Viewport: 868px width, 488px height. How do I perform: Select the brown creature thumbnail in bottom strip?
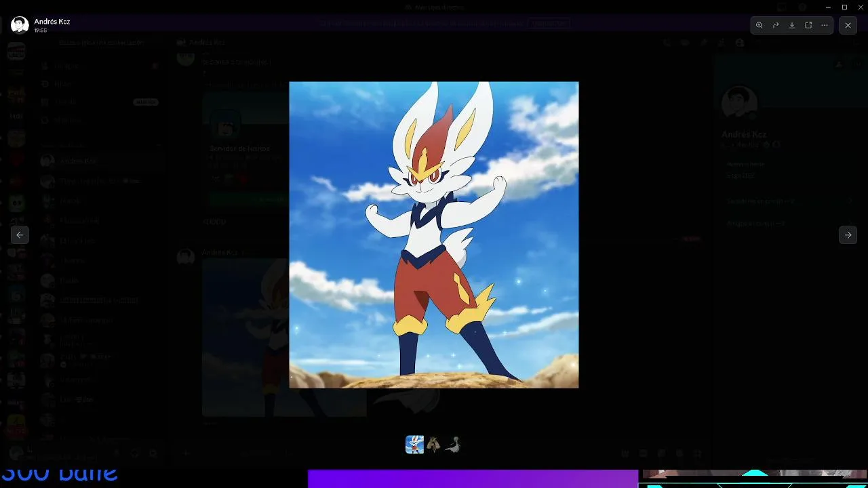point(433,445)
